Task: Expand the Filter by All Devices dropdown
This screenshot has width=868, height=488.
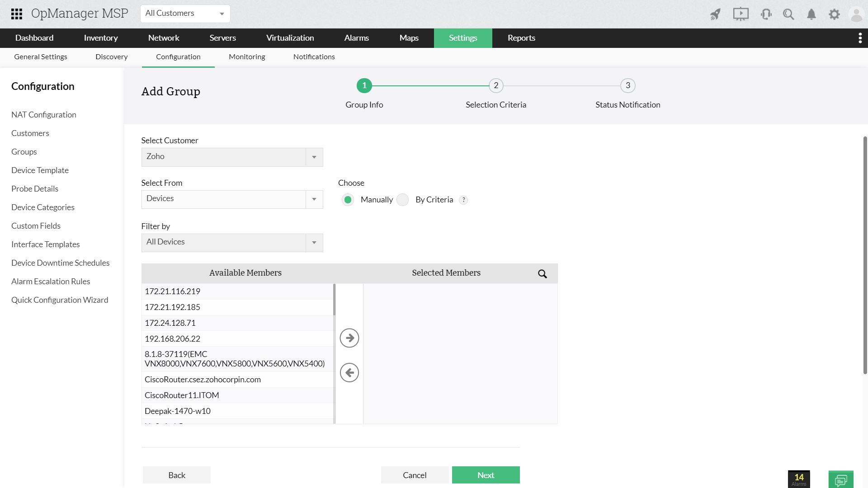Action: point(232,243)
